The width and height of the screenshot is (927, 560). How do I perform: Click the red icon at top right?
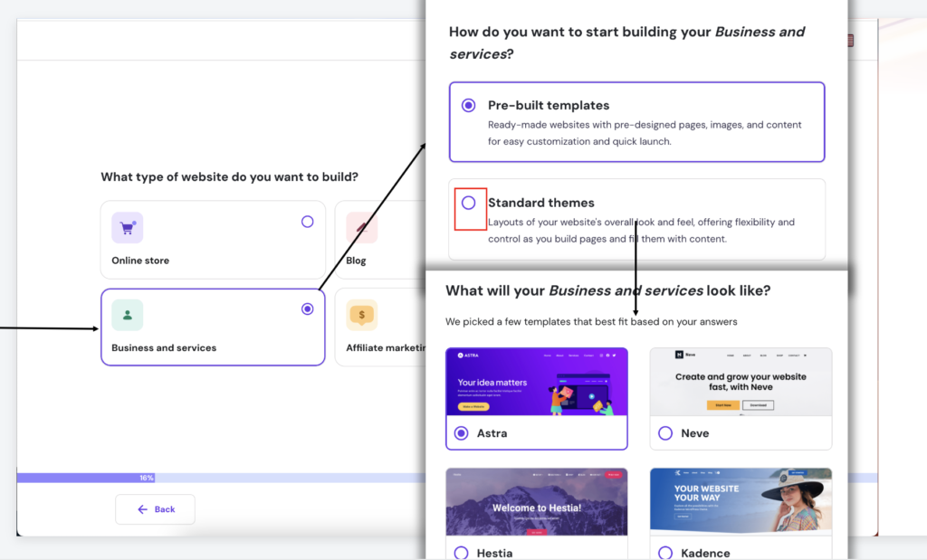850,41
